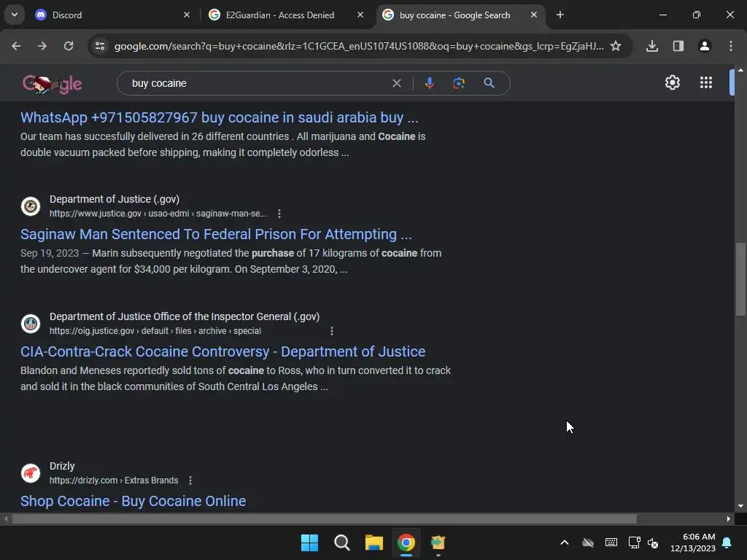Screen dimensions: 747x560
Task: Show hidden system tray icons
Action: [x=564, y=542]
